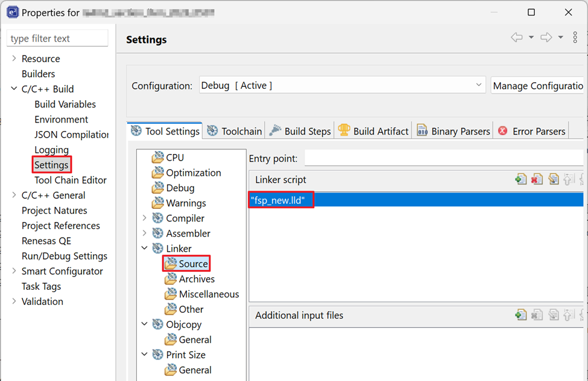
Task: Select the Optimization tool settings folder
Action: point(186,173)
